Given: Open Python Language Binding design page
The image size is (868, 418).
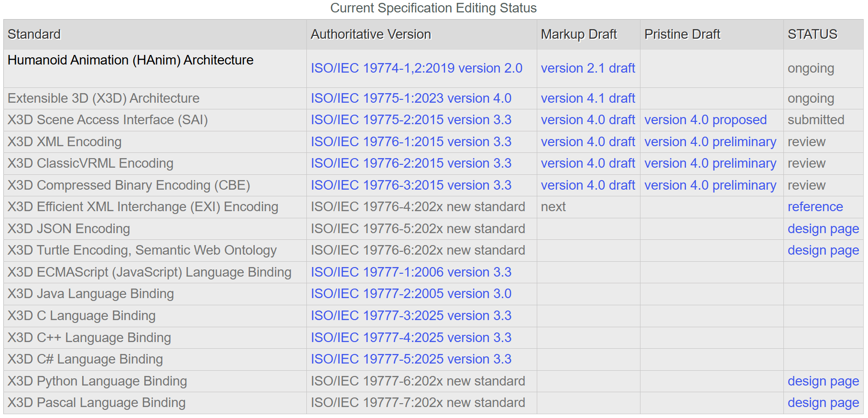Looking at the screenshot, I should click(x=823, y=381).
